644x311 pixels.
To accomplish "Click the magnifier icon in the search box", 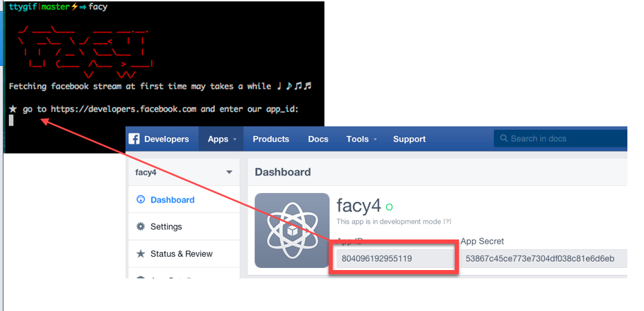I will tap(504, 139).
